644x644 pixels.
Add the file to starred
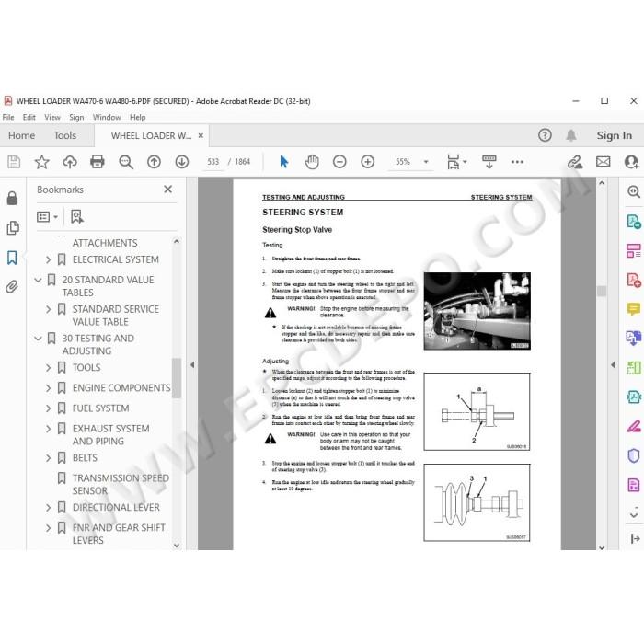42,162
